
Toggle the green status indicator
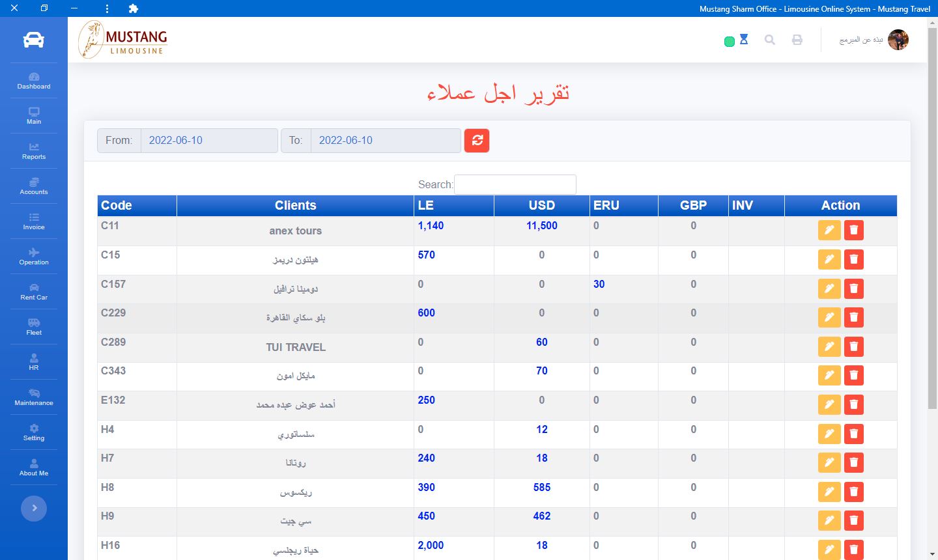[730, 42]
